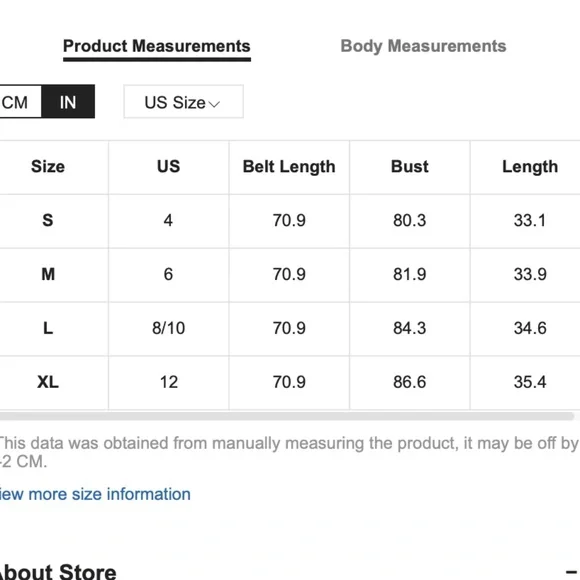The width and height of the screenshot is (580, 580).
Task: Open View more size information link
Action: (x=95, y=494)
